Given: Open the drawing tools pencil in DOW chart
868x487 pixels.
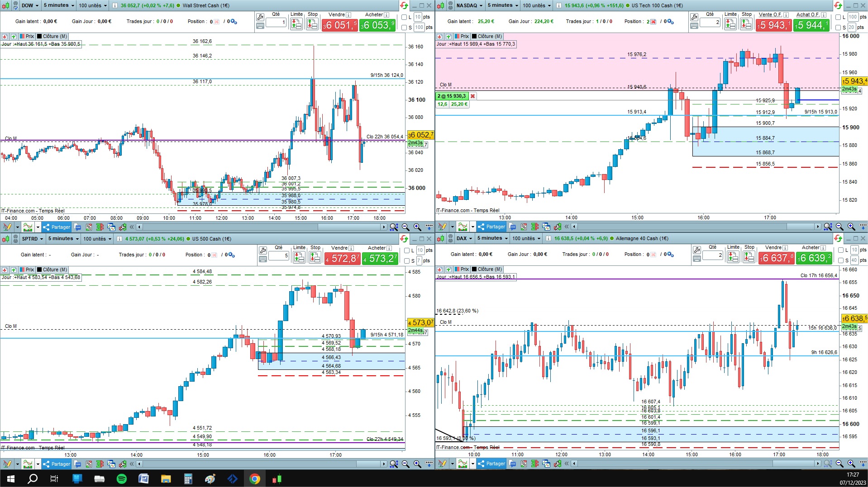Looking at the screenshot, I should 7,227.
